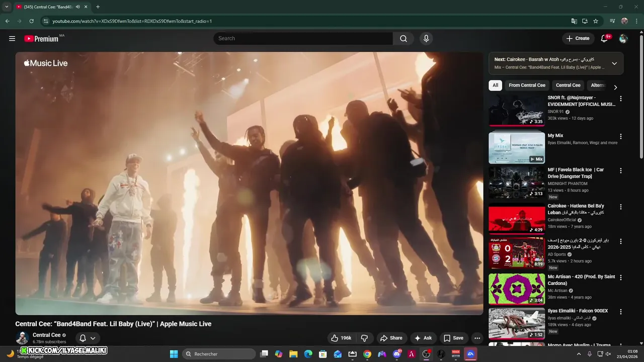This screenshot has width=644, height=362.
Task: Open options for Falcon 900EX video
Action: [620, 312]
